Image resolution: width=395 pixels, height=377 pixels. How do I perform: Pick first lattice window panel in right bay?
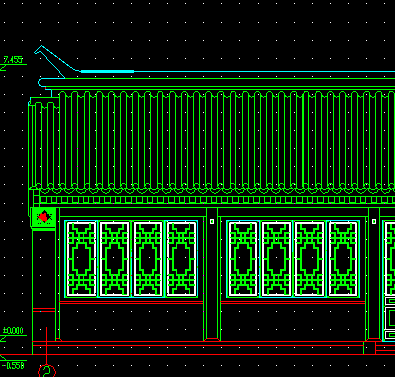243,259
